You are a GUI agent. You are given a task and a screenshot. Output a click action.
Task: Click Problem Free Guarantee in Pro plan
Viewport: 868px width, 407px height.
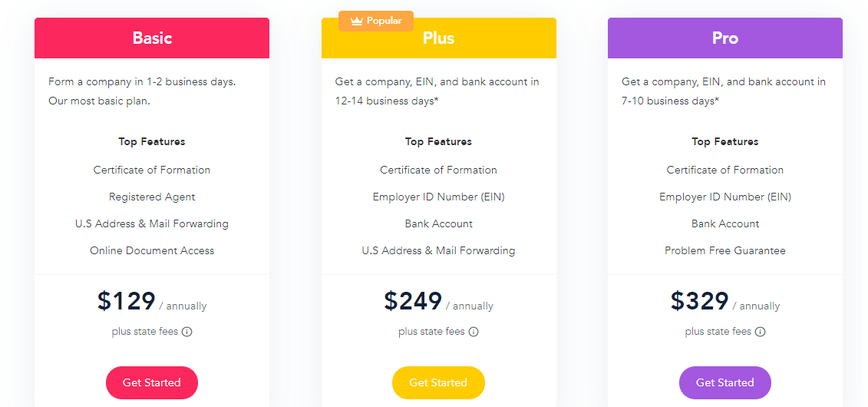click(724, 250)
